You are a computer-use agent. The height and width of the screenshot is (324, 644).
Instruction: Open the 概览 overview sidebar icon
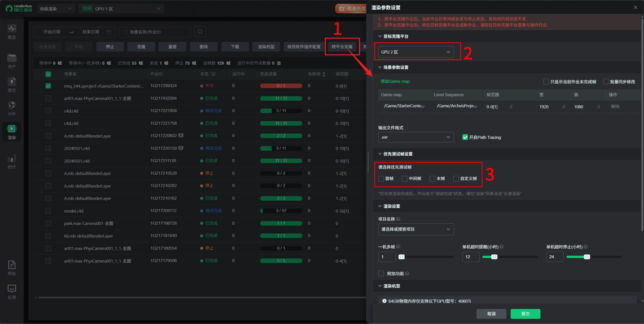[x=12, y=31]
